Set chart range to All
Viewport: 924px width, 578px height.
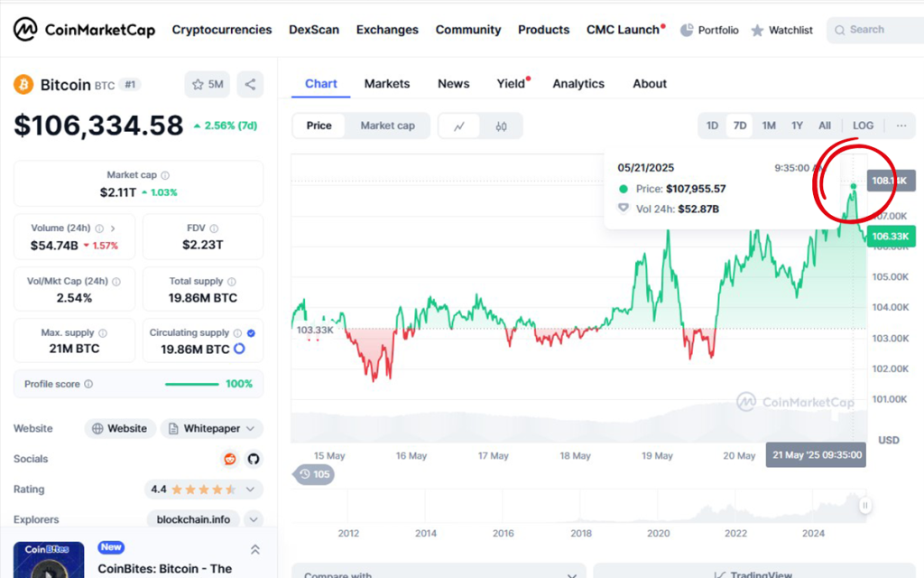[x=825, y=126]
